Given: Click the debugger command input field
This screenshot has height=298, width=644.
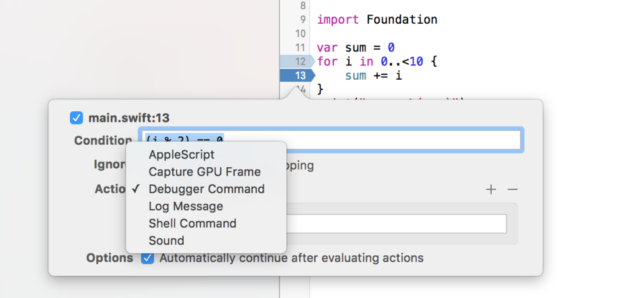Looking at the screenshot, I should (396, 224).
